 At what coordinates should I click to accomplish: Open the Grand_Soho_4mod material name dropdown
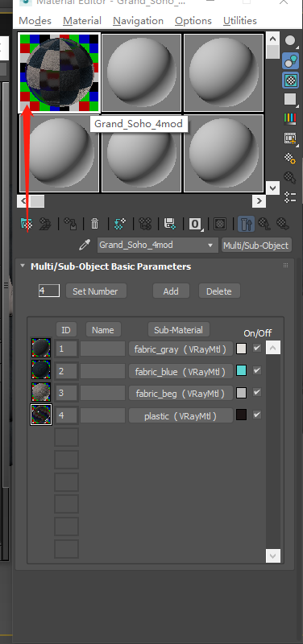[x=157, y=246]
